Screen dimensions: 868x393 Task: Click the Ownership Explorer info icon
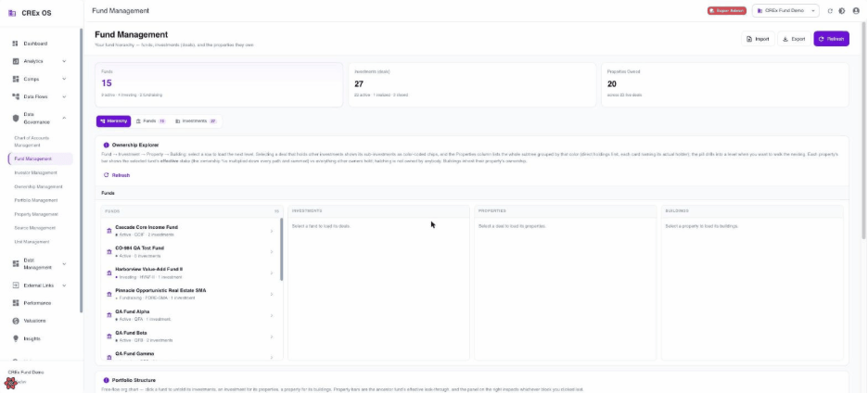pos(107,145)
